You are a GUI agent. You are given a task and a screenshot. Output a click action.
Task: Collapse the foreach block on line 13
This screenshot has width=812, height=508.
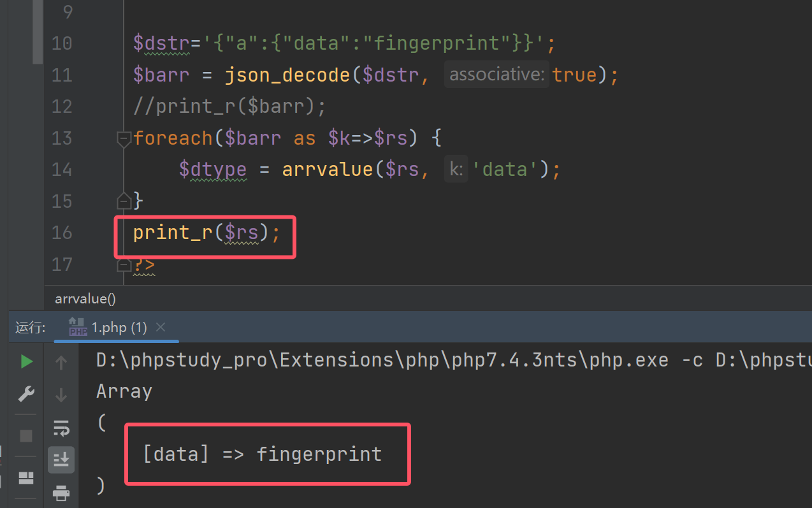(x=124, y=138)
